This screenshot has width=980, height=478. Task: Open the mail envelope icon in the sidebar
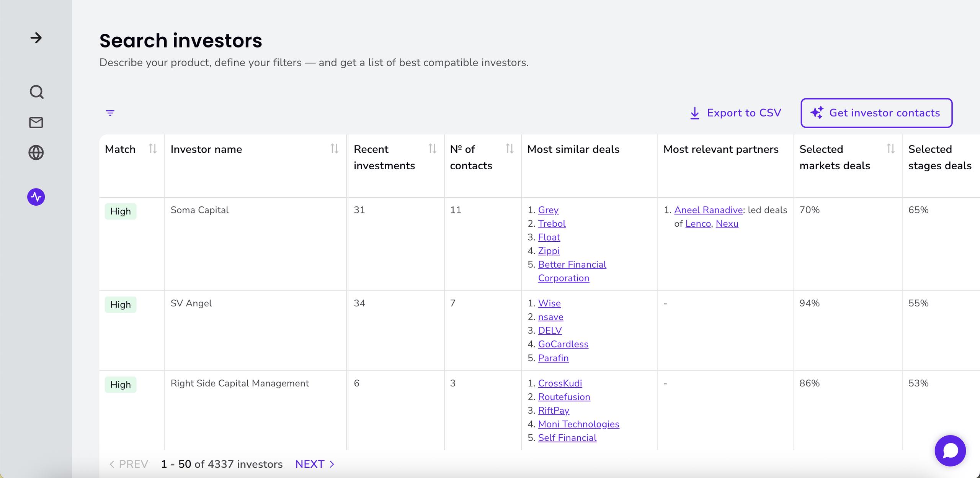click(36, 123)
